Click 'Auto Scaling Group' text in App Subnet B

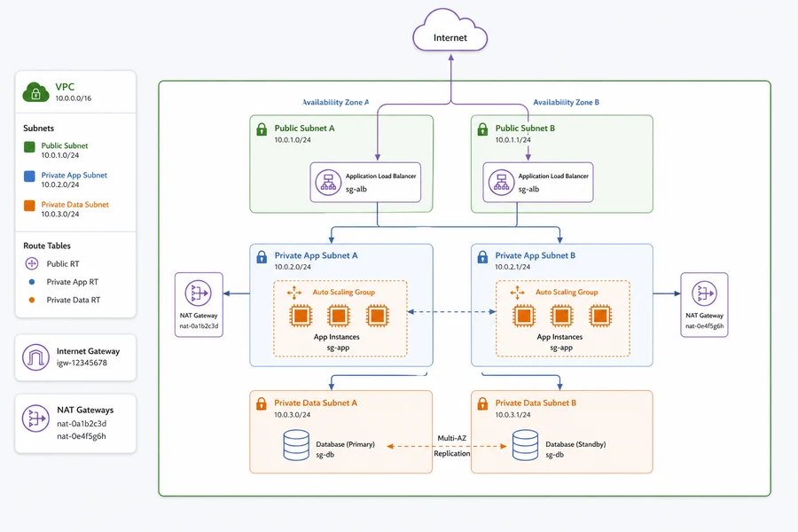567,293
